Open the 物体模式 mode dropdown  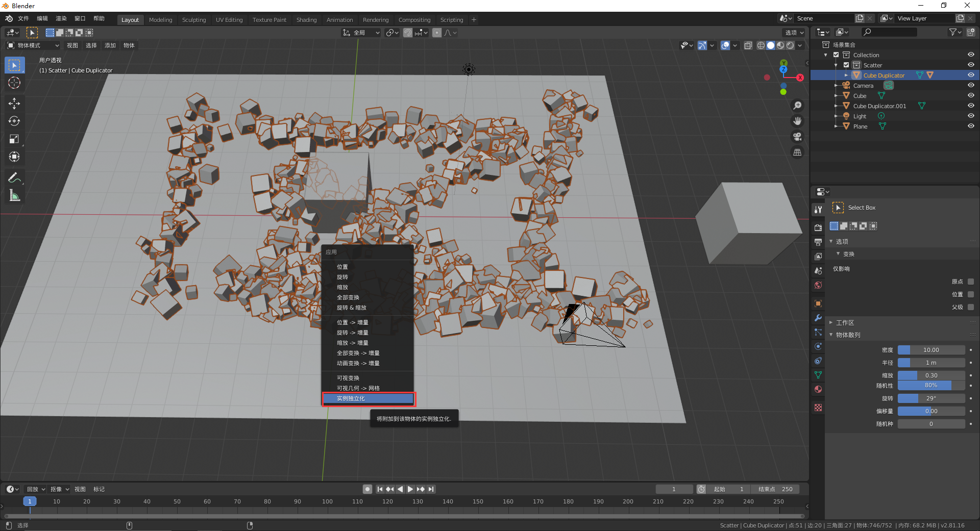[33, 45]
